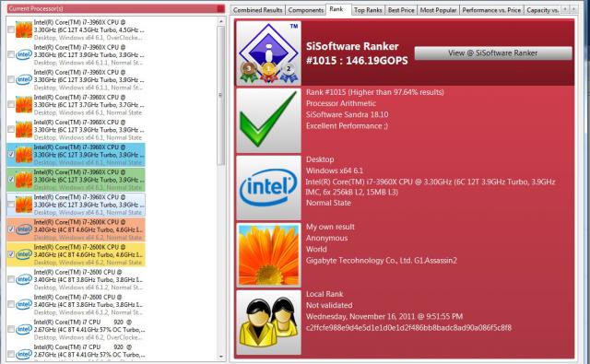Screen dimensions: 590x364
Task: Click the 'SiSoftware Ranker #1015 : 146.19GOPS' heading
Action: click(x=357, y=53)
